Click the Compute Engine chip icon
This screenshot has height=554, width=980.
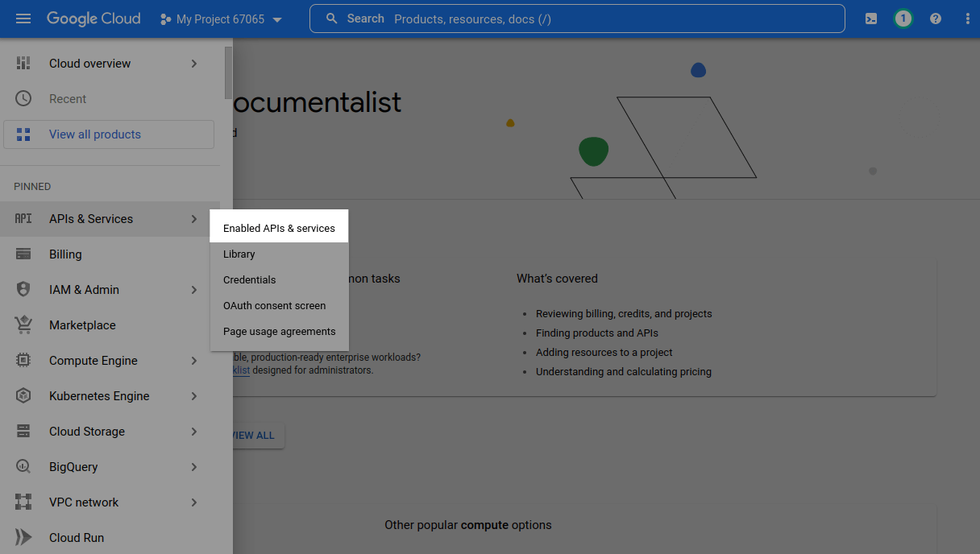click(x=23, y=360)
